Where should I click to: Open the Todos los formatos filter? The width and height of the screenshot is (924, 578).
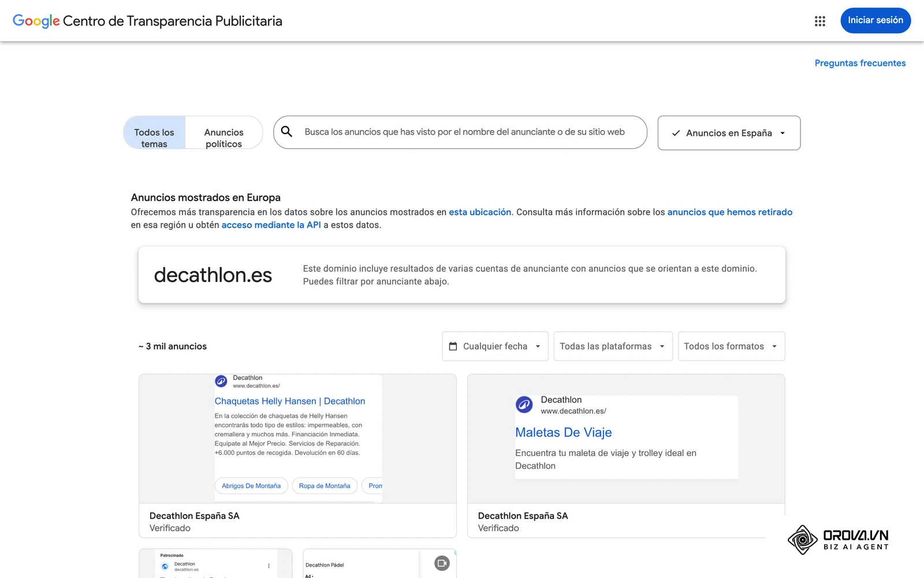point(731,346)
